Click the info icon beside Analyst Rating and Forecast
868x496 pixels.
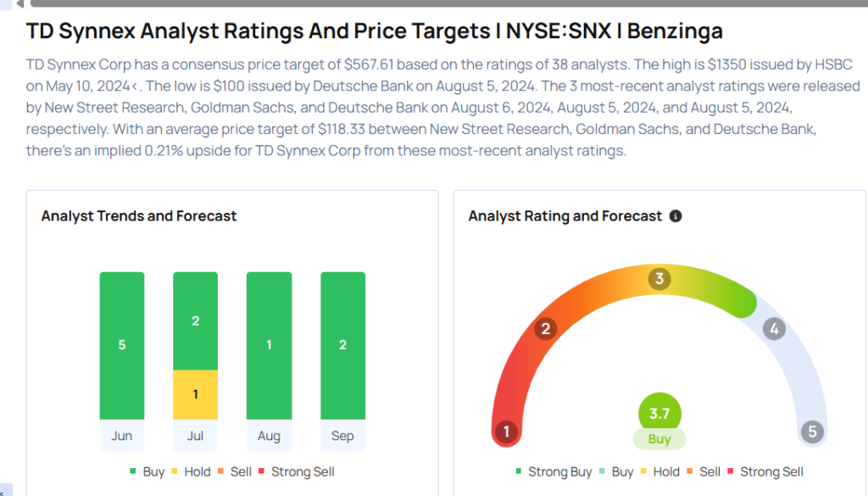[x=676, y=216]
